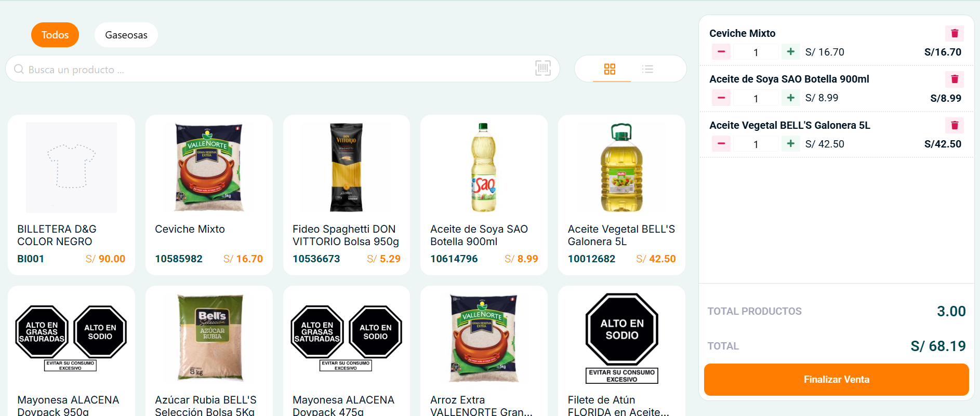Increment Aceite Vegetal BELL'S quantity

[x=790, y=144]
